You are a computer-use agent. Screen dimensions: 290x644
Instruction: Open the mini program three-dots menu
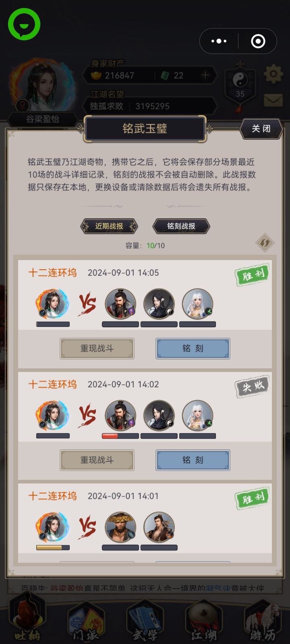[219, 41]
